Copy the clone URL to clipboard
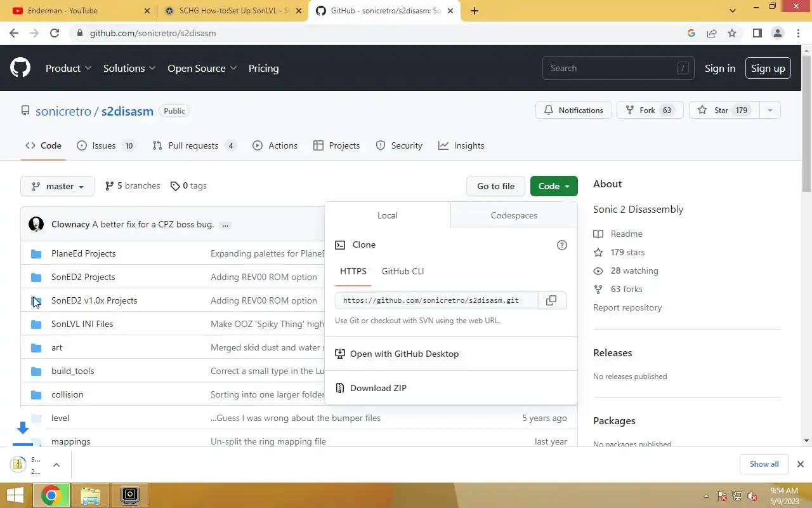Screen dimensions: 812x508 click(551, 300)
